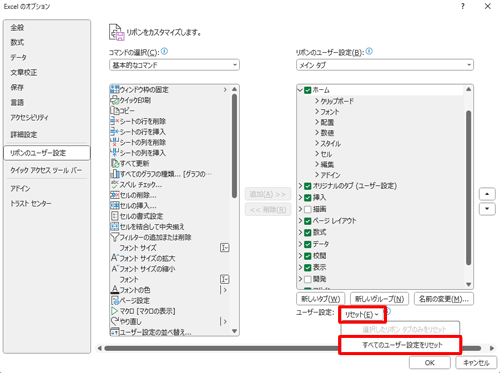Click the OK button
This screenshot has height=373, width=500.
click(x=430, y=363)
